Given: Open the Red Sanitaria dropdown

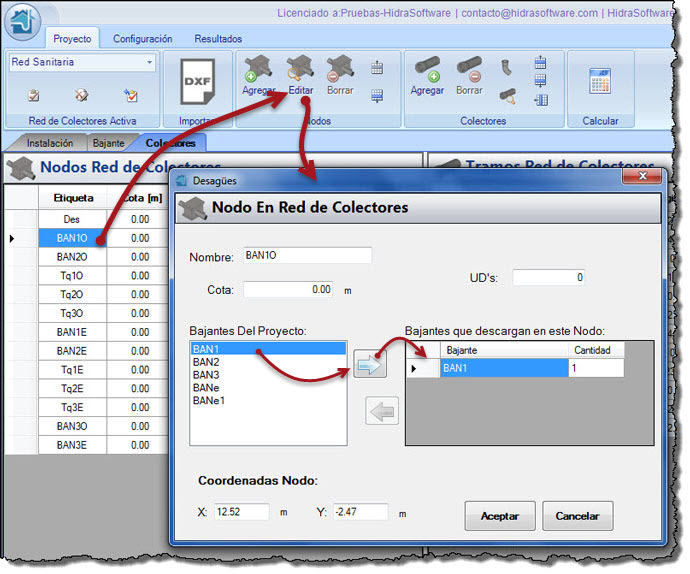Looking at the screenshot, I should (150, 62).
